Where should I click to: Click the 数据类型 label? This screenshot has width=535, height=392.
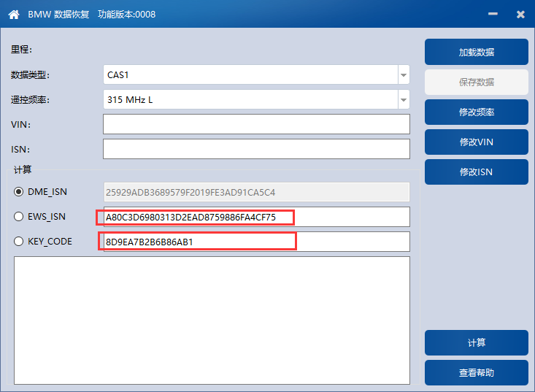tap(30, 74)
